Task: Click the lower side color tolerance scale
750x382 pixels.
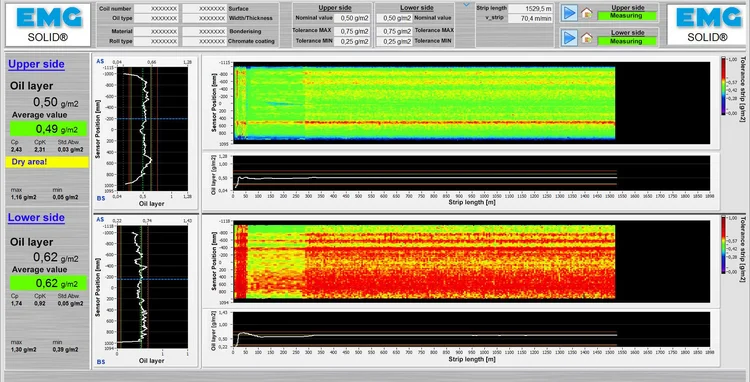Action: (x=724, y=244)
